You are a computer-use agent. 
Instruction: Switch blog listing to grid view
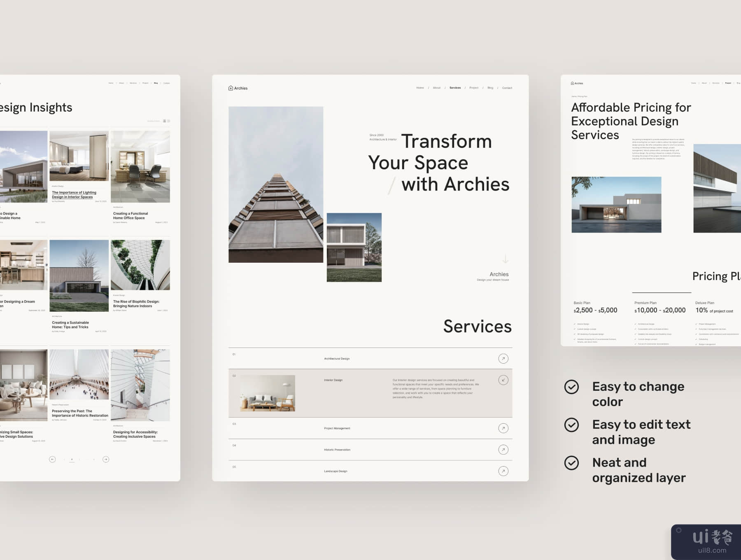[165, 121]
